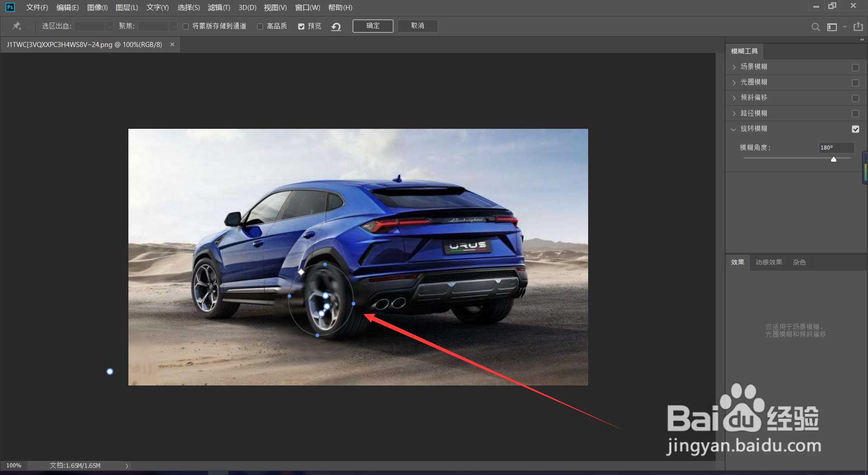Click the 取消 cancel button
Screen dimensions: 868x475
pyautogui.click(x=418, y=26)
